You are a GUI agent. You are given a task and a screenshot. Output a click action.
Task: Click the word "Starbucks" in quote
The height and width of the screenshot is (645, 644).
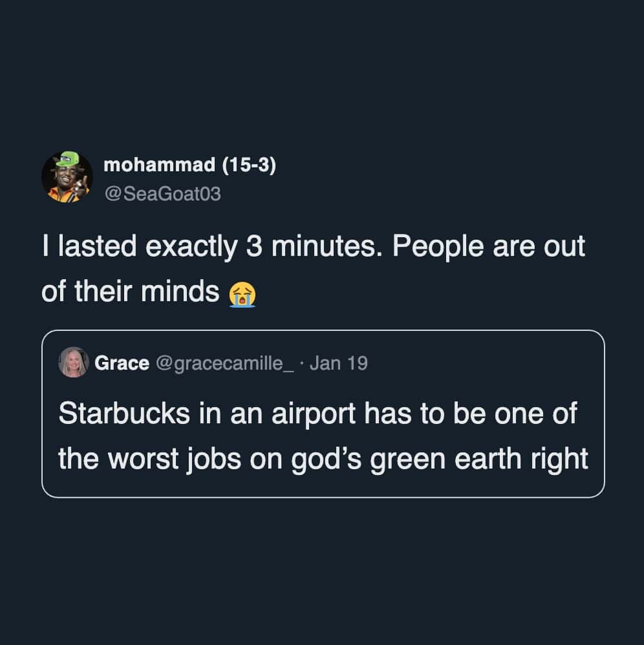click(x=124, y=414)
